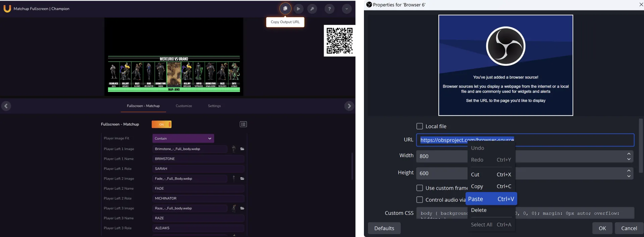Click Cancel in the Browser 6 properties

pos(629,228)
